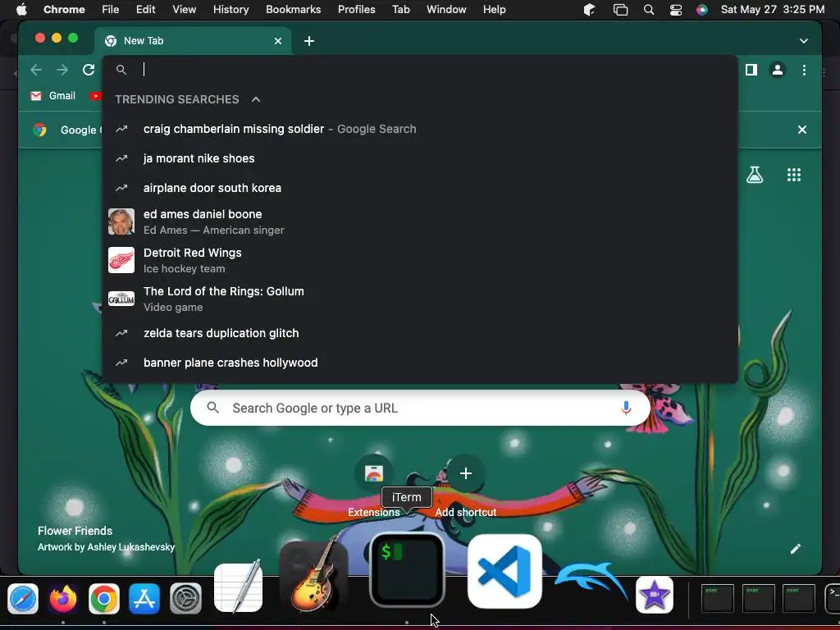Image resolution: width=840 pixels, height=630 pixels.
Task: Open Artwork by Ashley Lukashevsky link
Action: [x=106, y=547]
